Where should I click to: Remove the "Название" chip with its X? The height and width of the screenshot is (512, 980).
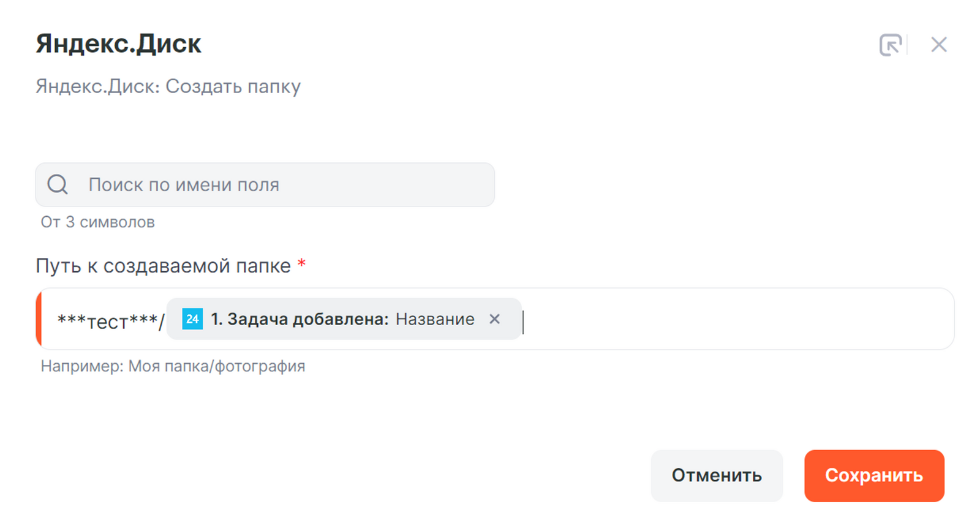(495, 319)
